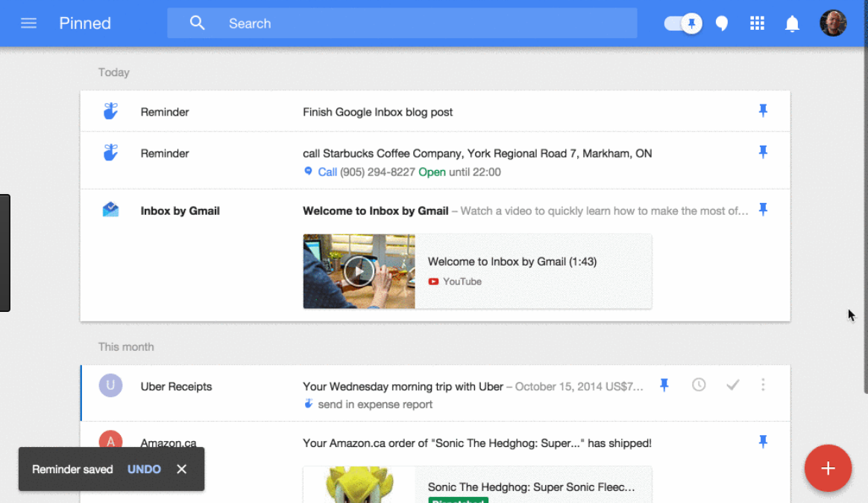
Task: Open more options for Uber Receipts email
Action: tap(763, 385)
